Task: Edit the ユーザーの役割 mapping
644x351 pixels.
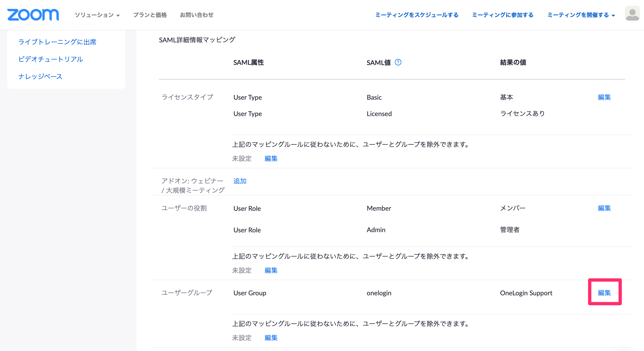Action: click(x=604, y=208)
